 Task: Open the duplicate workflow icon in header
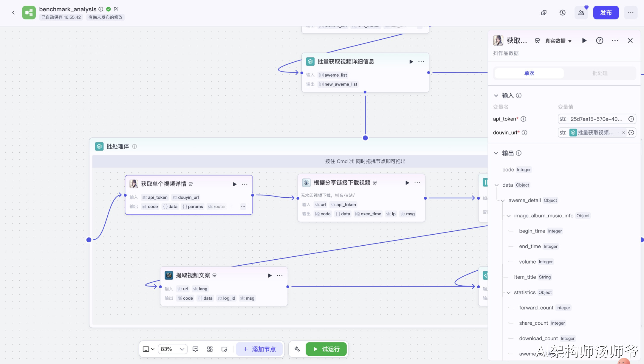click(544, 13)
